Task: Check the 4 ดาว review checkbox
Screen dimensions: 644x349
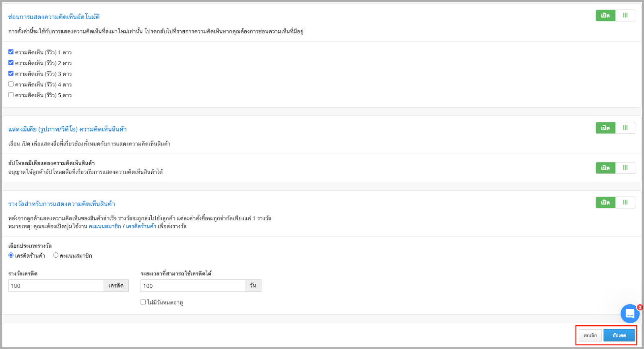Action: point(11,84)
